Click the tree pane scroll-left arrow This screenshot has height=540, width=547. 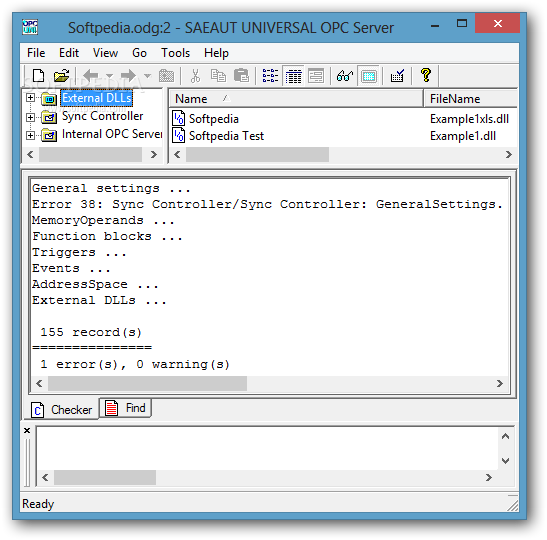[30, 155]
